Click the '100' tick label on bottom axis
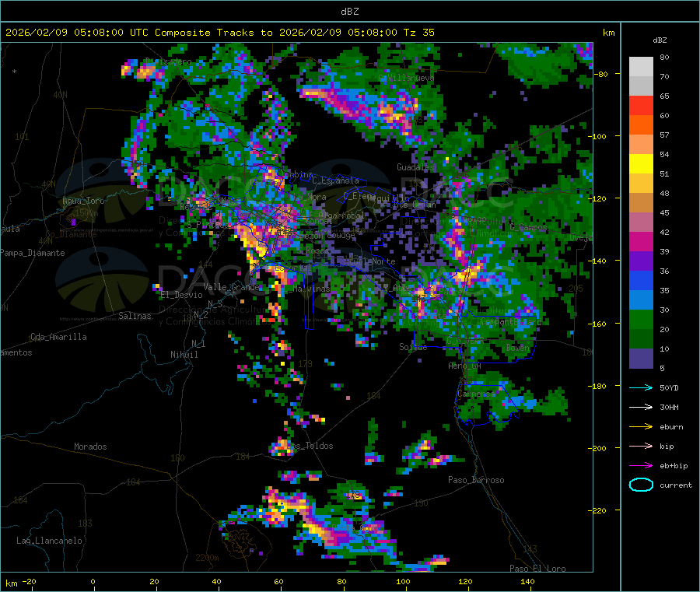The width and height of the screenshot is (700, 592). point(403,581)
